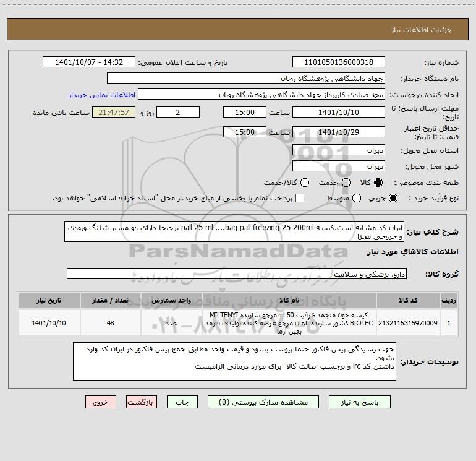Click the buyer organization name field
Image resolution: width=476 pixels, height=461 pixels.
[246, 79]
